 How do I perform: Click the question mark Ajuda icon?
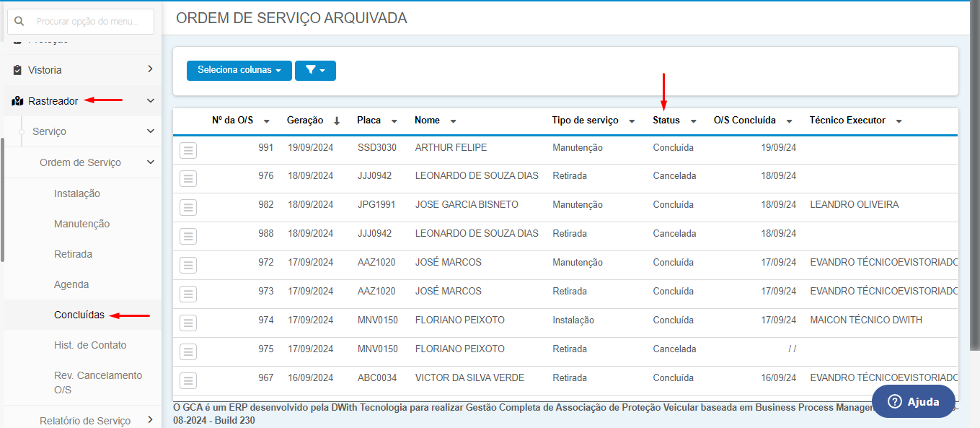(x=895, y=402)
